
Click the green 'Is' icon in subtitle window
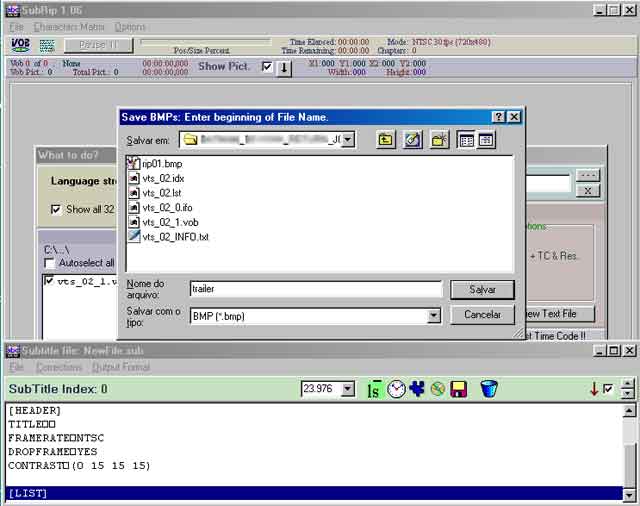tap(374, 389)
